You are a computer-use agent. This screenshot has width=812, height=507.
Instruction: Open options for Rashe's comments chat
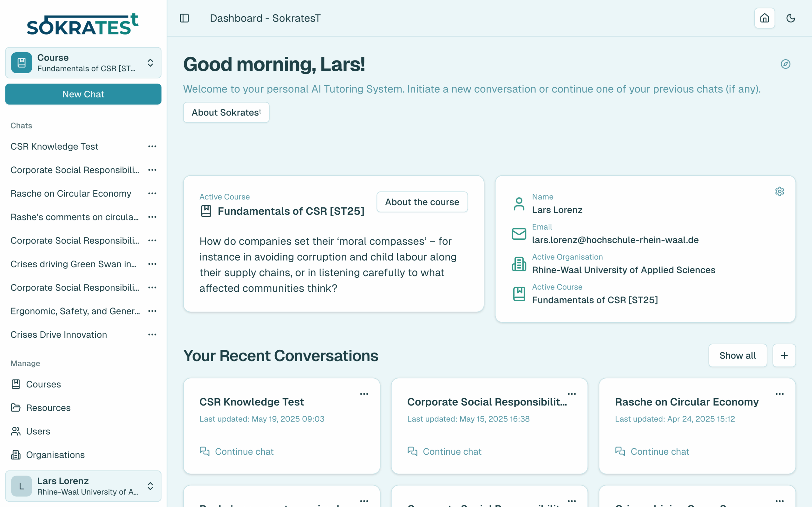pos(152,217)
